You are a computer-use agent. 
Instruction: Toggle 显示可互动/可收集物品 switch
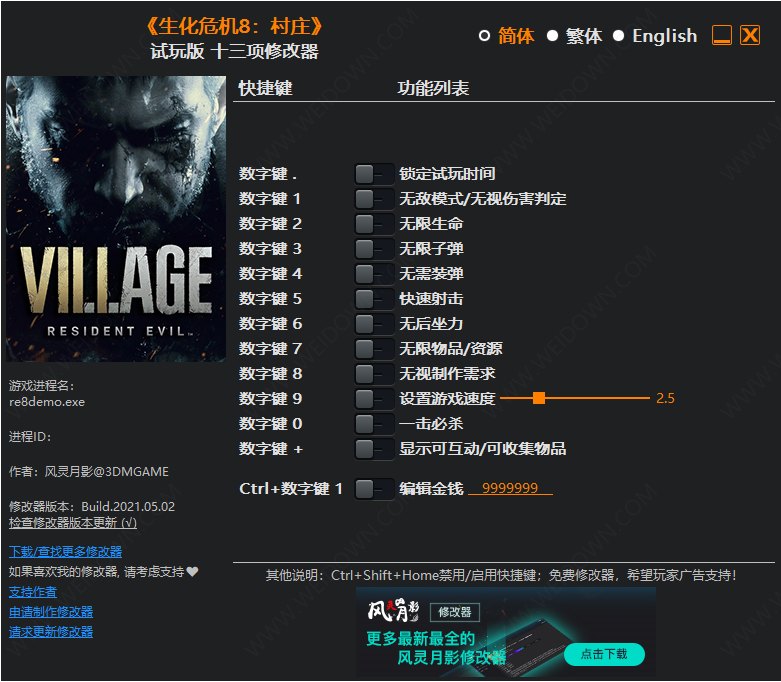click(x=374, y=449)
